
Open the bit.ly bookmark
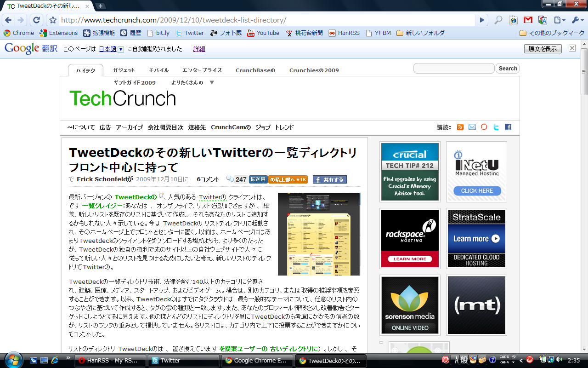click(158, 33)
